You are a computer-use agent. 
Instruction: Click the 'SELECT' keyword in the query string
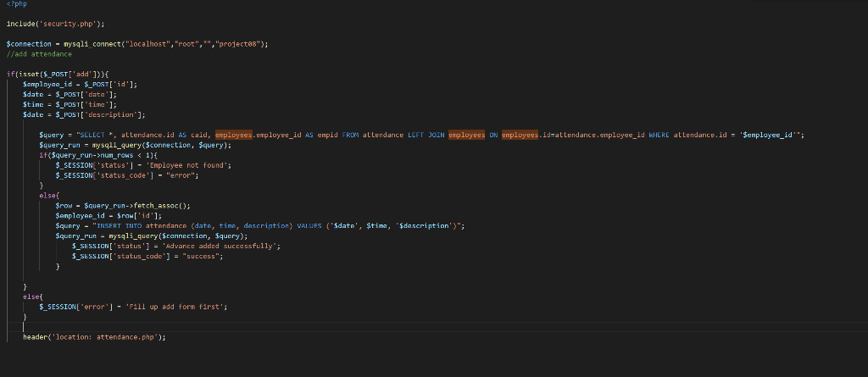click(x=94, y=135)
